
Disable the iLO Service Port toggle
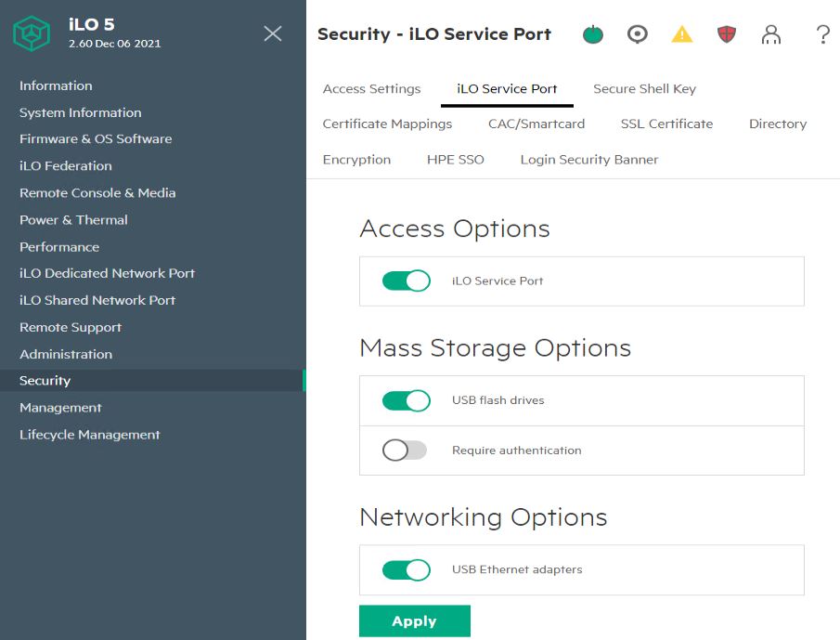click(x=407, y=281)
